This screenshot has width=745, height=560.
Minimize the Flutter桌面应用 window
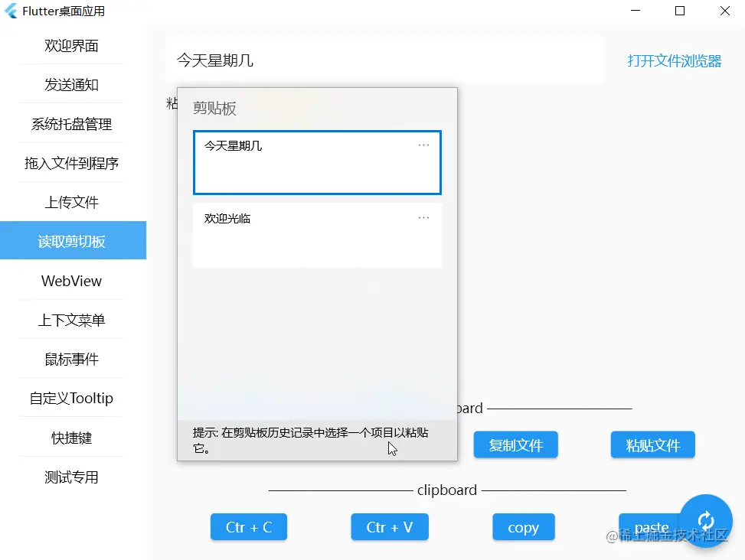[636, 11]
